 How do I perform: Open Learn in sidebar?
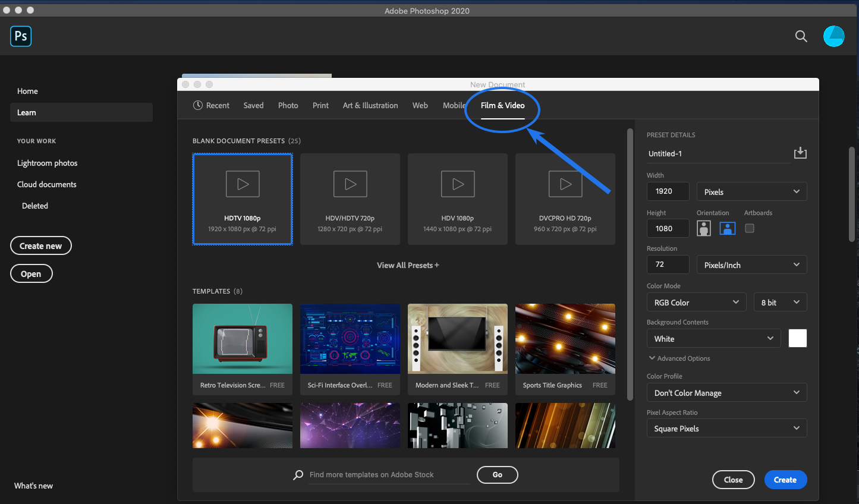(81, 112)
